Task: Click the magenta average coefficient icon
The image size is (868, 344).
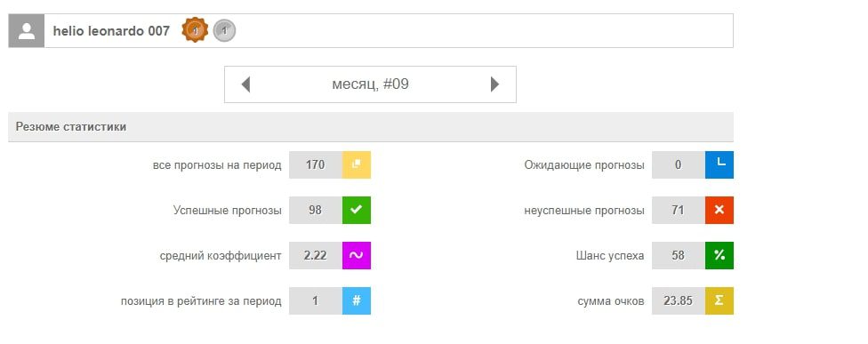Action: click(x=357, y=255)
